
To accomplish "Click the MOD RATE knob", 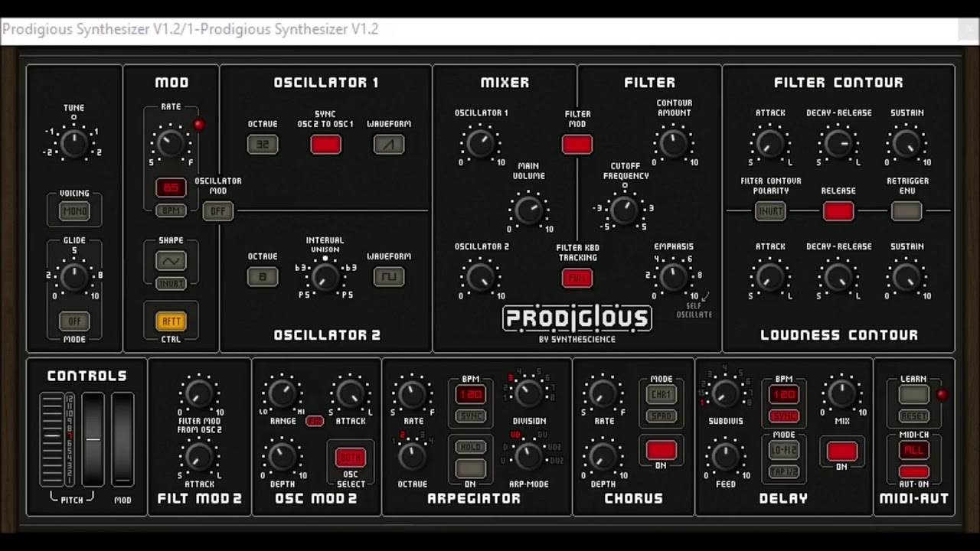I will pos(170,142).
